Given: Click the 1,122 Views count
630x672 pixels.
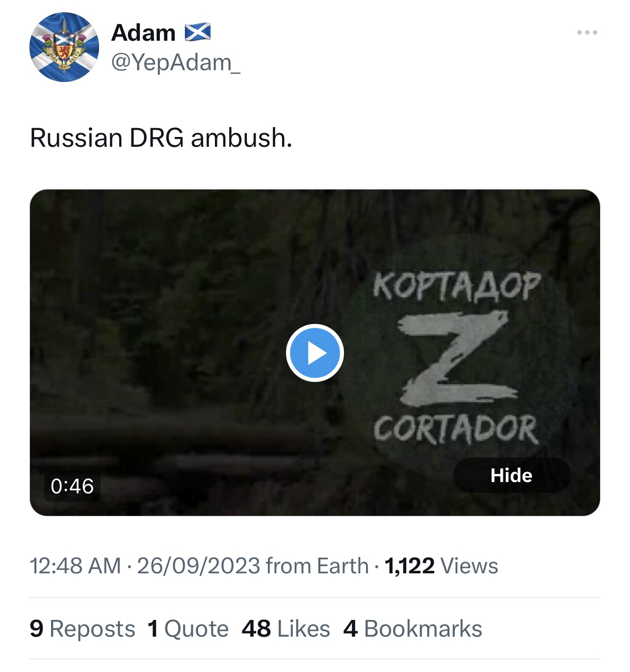Looking at the screenshot, I should 442,565.
